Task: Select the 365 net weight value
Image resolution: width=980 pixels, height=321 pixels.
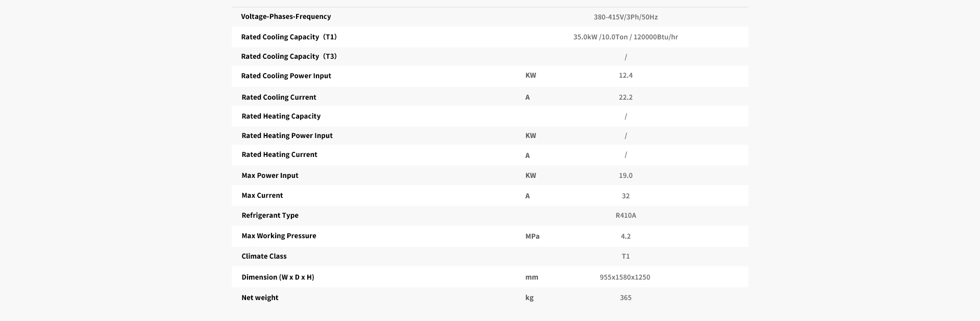Action: (625, 297)
